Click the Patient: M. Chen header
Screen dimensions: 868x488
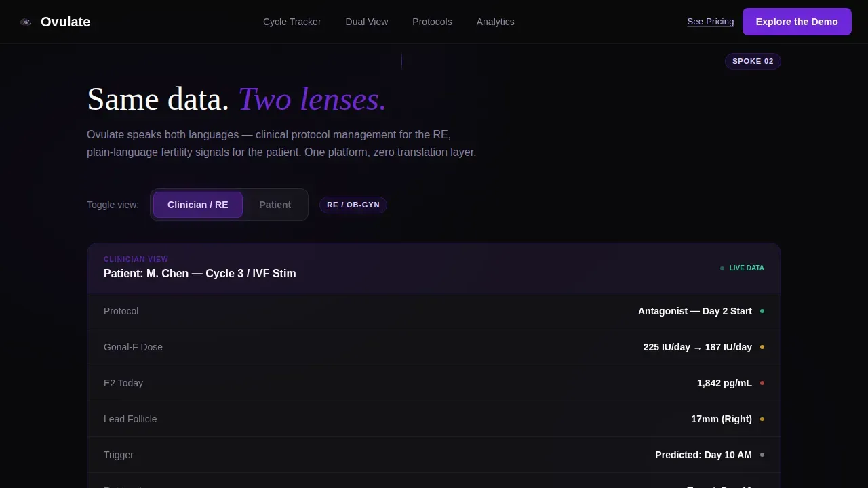[x=200, y=274]
